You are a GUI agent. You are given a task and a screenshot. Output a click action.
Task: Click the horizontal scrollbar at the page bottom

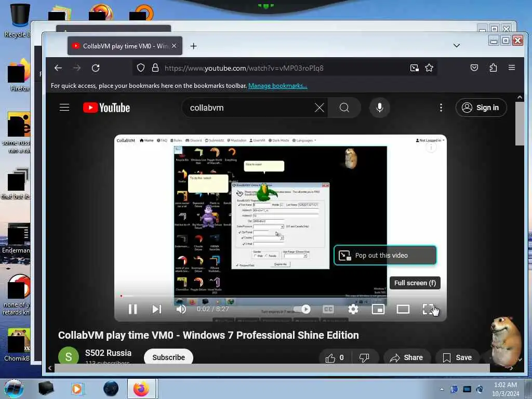[272, 368]
